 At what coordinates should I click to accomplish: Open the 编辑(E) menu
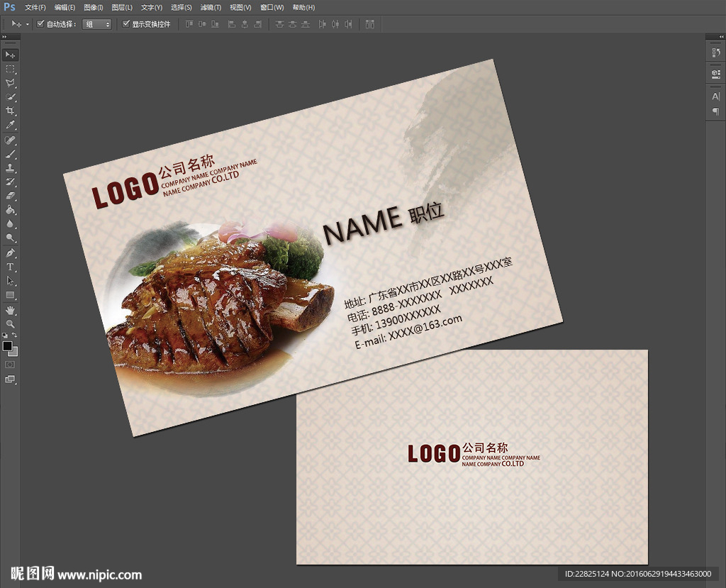(x=65, y=7)
